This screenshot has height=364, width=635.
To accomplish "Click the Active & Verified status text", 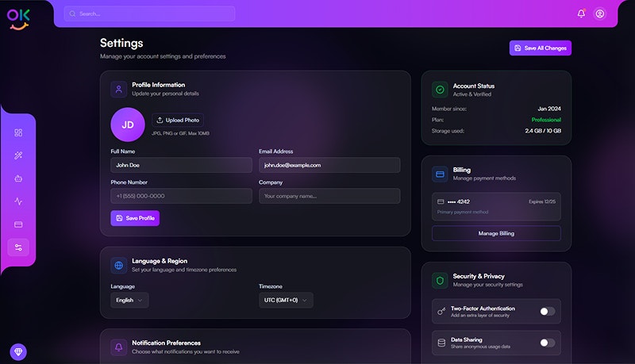I will pyautogui.click(x=471, y=94).
